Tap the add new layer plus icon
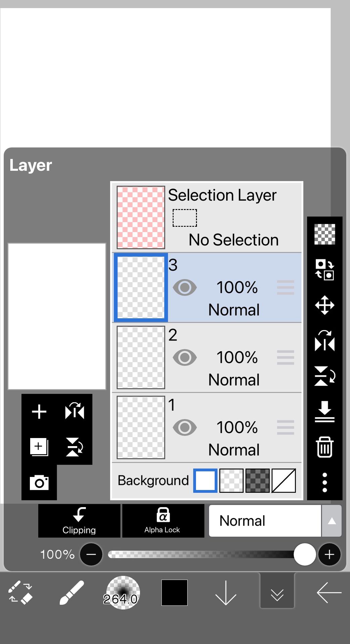This screenshot has width=350, height=644. point(39,412)
